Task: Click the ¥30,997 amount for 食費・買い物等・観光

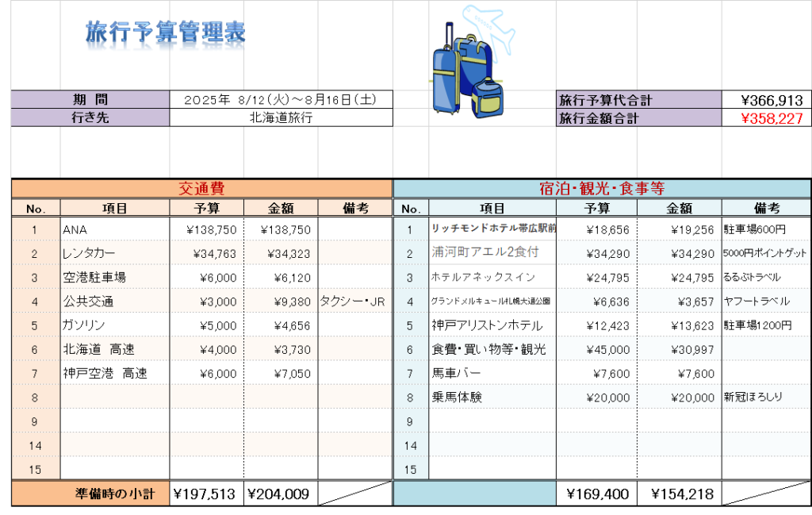Action: pyautogui.click(x=679, y=349)
